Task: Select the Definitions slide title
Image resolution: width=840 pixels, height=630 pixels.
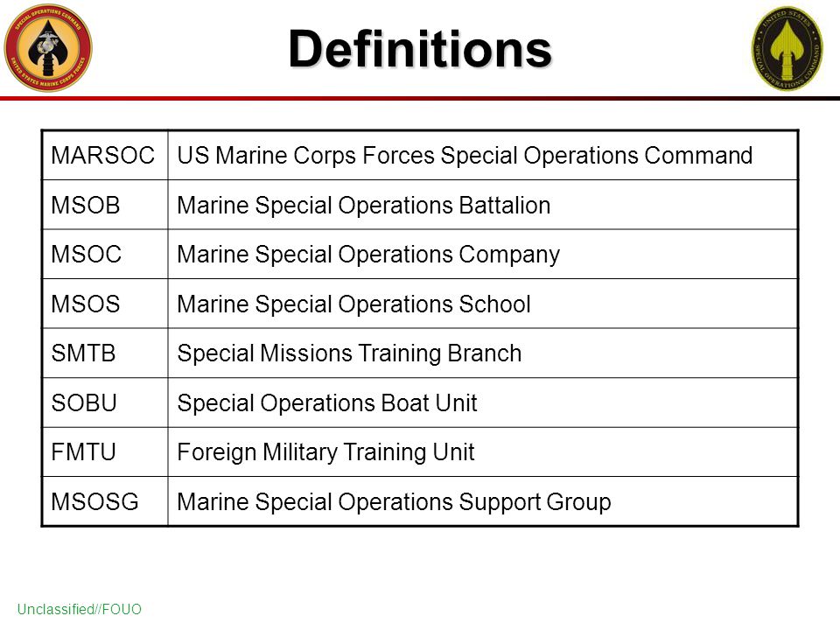Action: pyautogui.click(x=420, y=49)
